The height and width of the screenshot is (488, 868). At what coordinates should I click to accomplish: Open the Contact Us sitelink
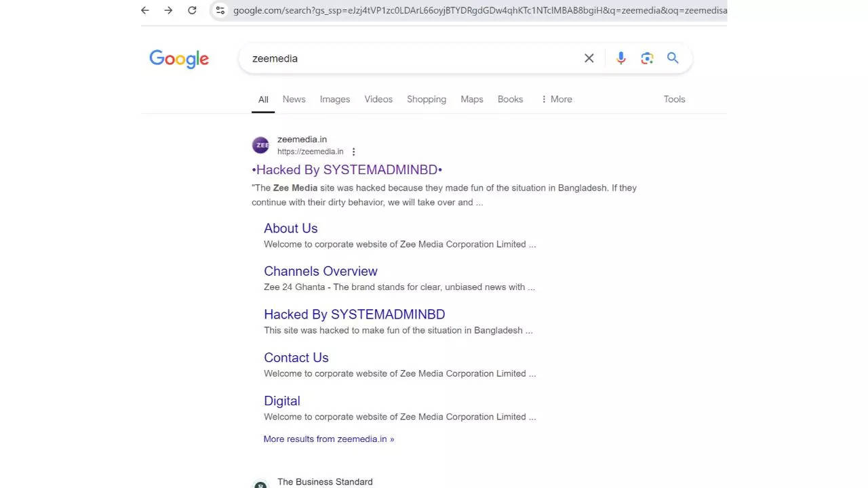pos(296,358)
